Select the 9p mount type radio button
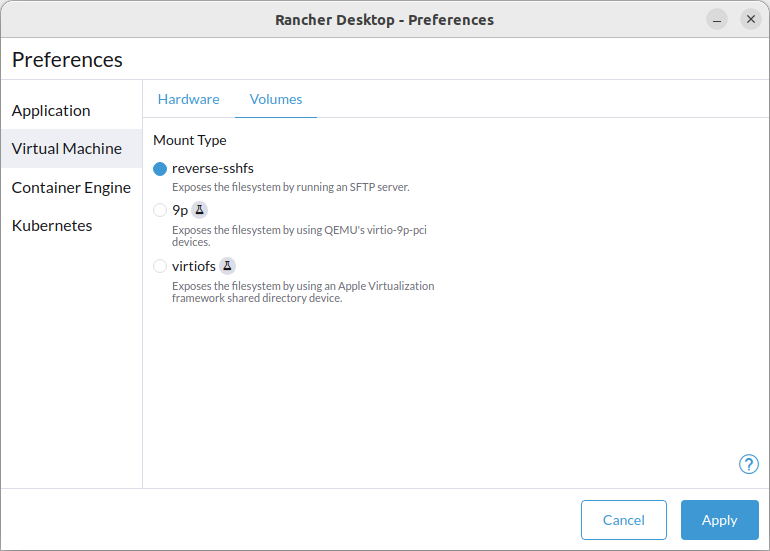The height and width of the screenshot is (551, 770). pos(160,210)
